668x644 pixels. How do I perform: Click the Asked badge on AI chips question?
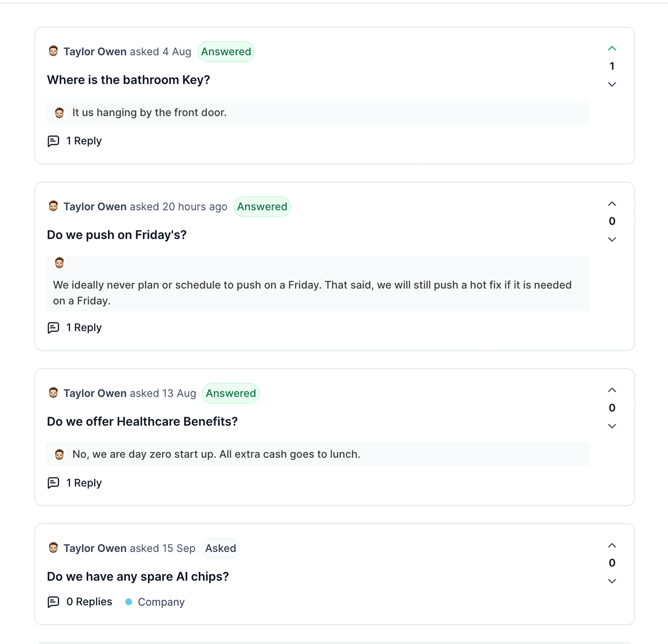tap(221, 548)
